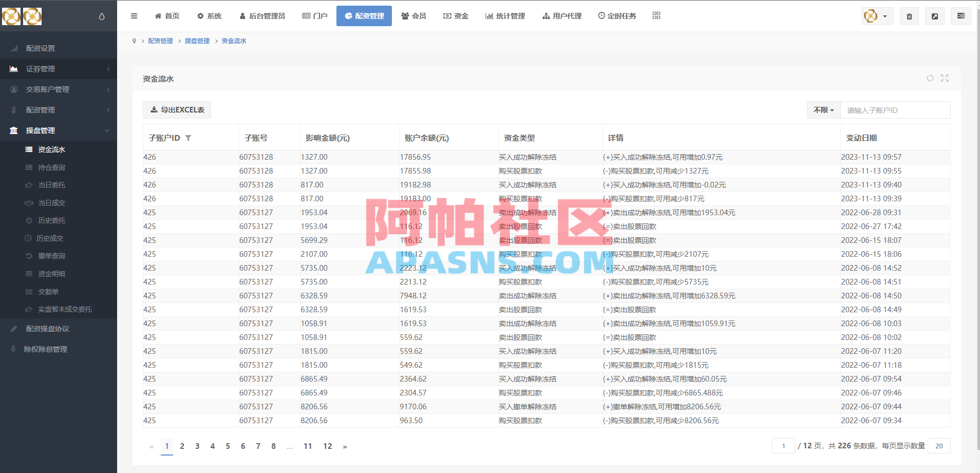Select the 持仓查询 menu in sidebar
The image size is (980, 473).
pos(51,167)
